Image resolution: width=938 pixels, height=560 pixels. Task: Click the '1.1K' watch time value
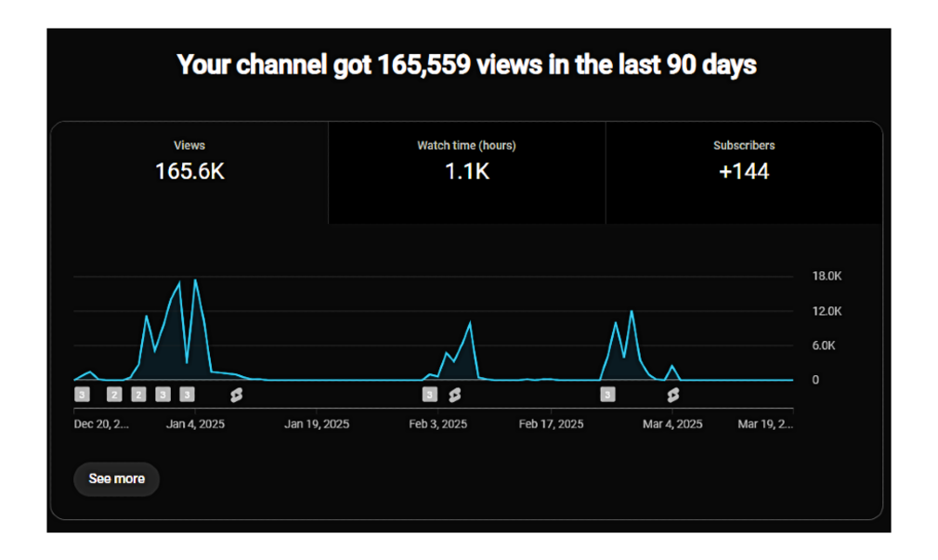[x=467, y=172]
